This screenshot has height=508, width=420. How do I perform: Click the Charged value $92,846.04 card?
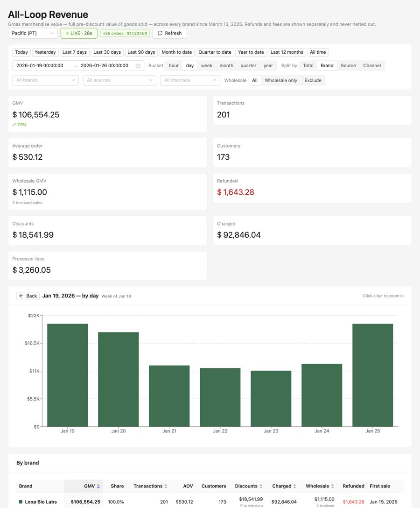238,235
